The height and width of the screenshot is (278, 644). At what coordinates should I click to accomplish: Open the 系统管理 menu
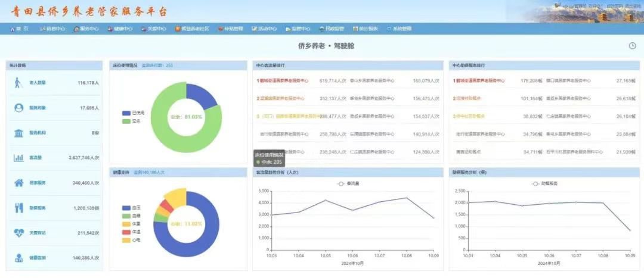tap(399, 29)
